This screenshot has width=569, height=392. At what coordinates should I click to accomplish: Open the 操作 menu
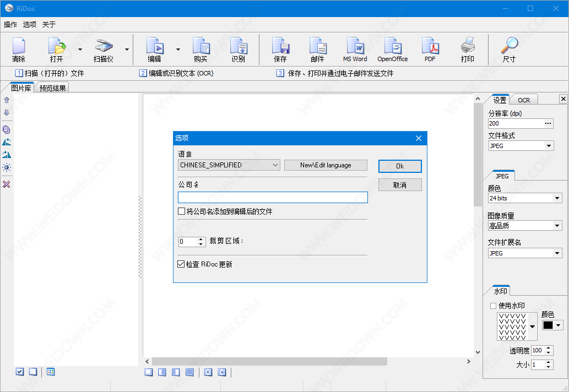[x=10, y=25]
